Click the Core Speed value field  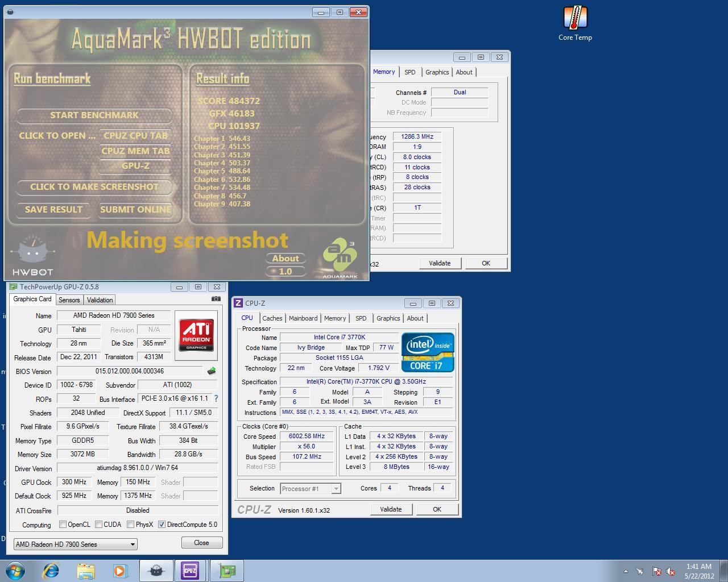click(307, 436)
